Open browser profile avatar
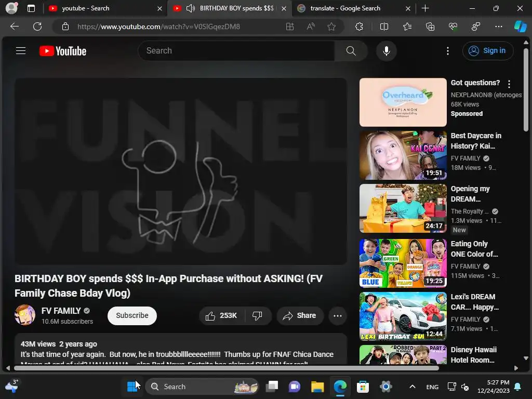The image size is (532, 399). click(11, 8)
